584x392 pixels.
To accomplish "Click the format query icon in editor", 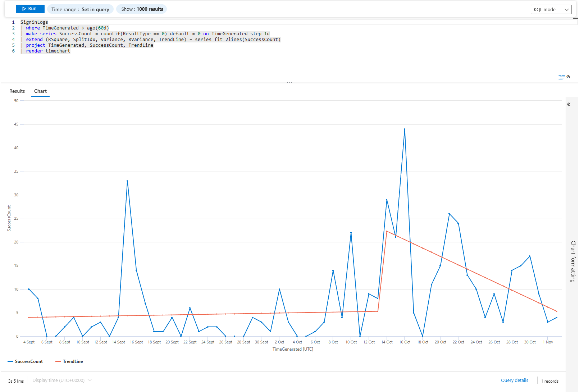I will tap(561, 77).
